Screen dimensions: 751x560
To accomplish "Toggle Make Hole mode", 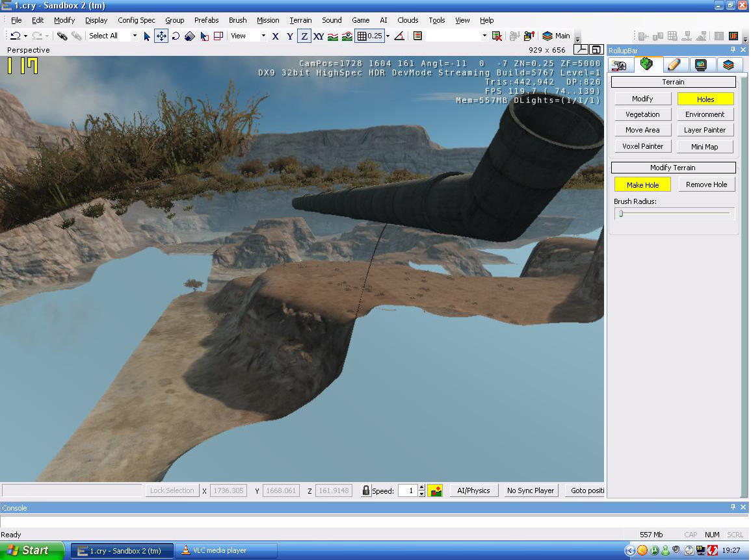I will coord(642,185).
